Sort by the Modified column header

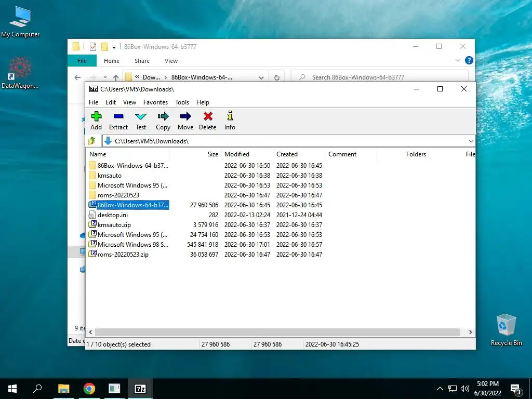coord(247,154)
